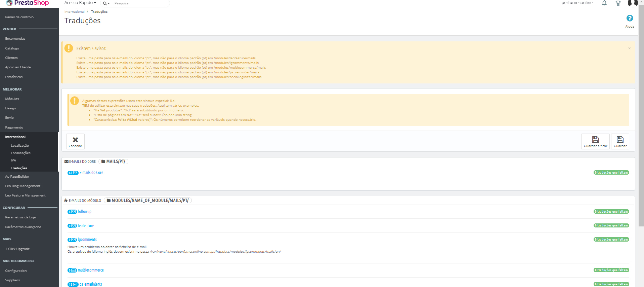Open the Localizações submenu item
644x287 pixels.
20,153
